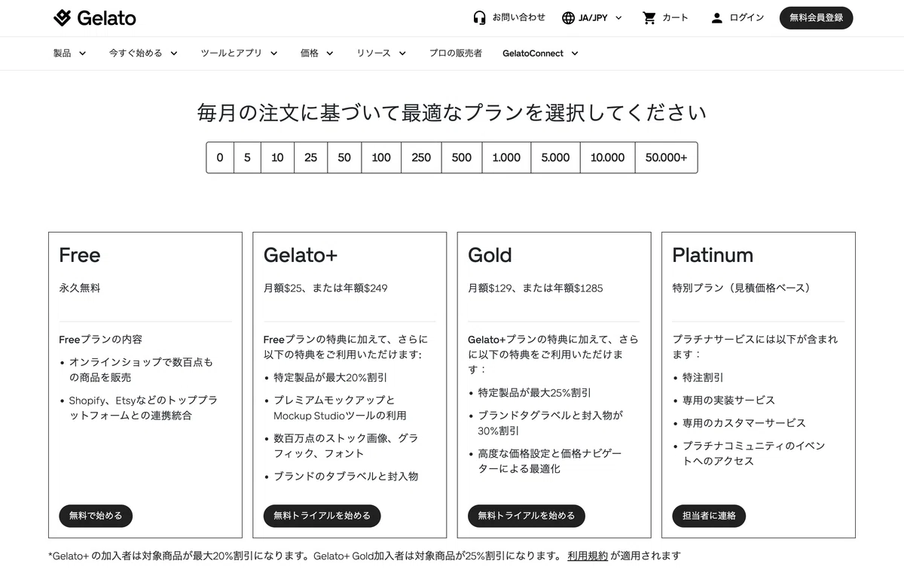Image resolution: width=904 pixels, height=588 pixels.
Task: Select 25 monthly orders
Action: point(310,157)
